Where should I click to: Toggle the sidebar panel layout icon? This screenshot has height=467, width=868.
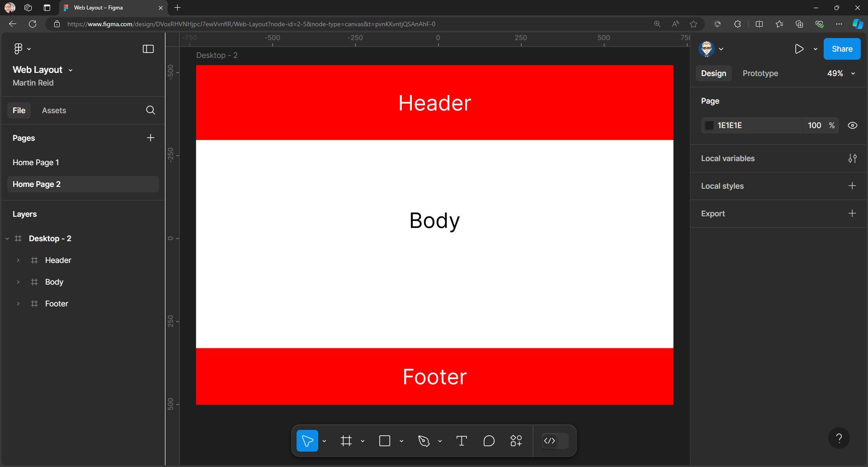pos(148,49)
